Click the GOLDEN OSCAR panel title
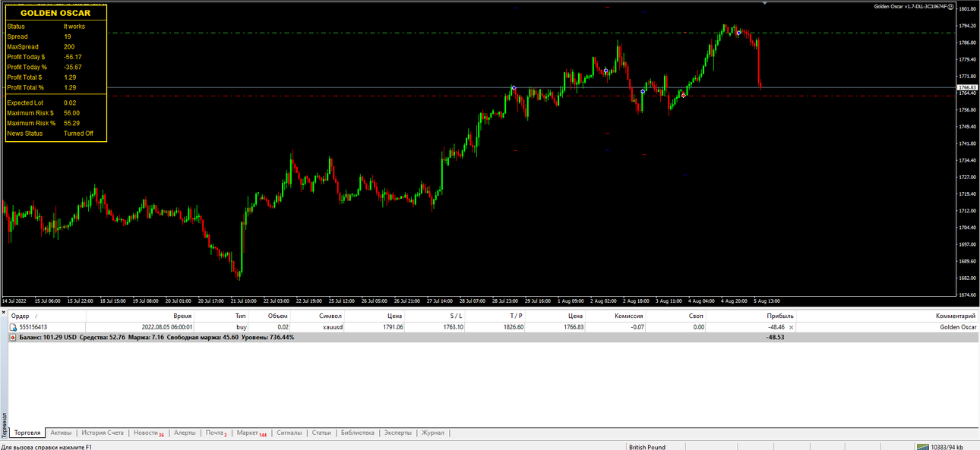Viewport: 980px width, 450px height. pos(55,13)
